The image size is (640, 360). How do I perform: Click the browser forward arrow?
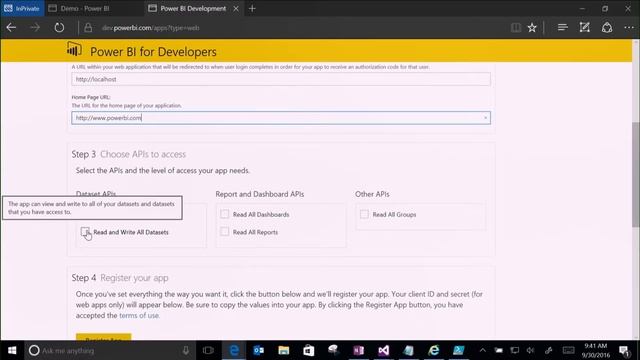point(35,28)
